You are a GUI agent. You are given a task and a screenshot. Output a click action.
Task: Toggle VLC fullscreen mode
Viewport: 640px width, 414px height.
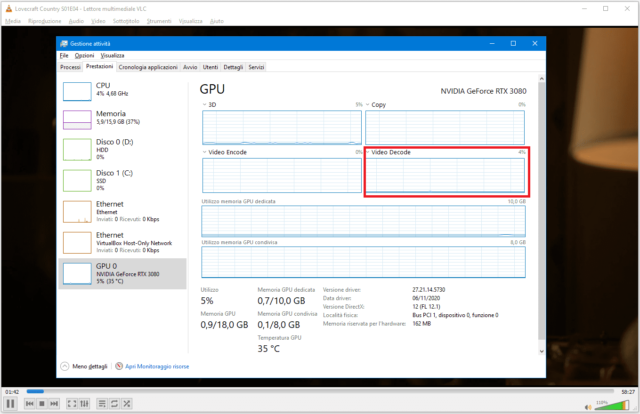click(72, 403)
